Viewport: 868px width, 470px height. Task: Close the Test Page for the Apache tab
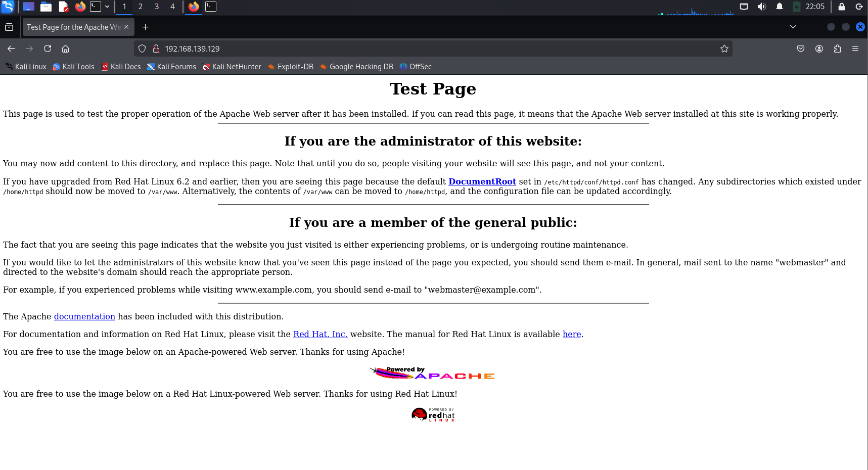tap(126, 27)
